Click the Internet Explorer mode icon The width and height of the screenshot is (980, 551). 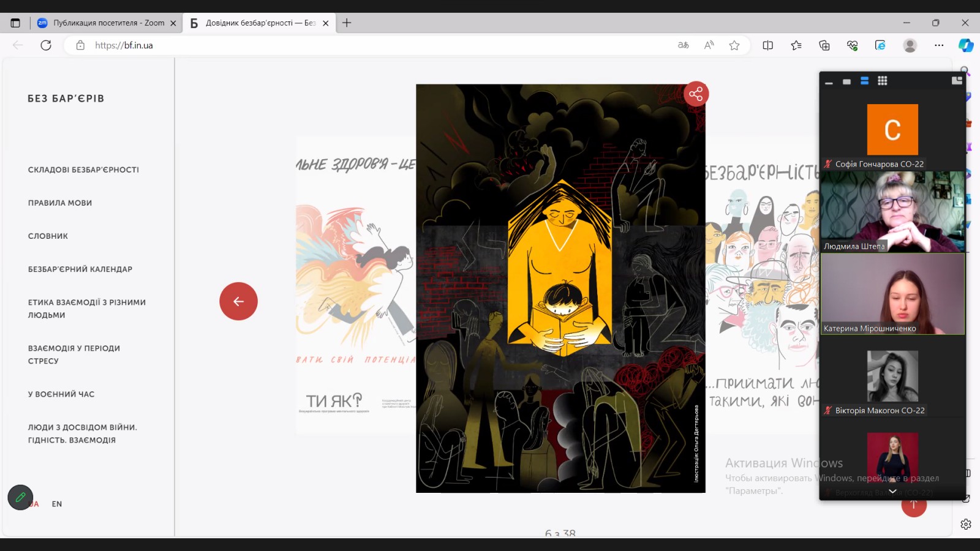coord(880,45)
